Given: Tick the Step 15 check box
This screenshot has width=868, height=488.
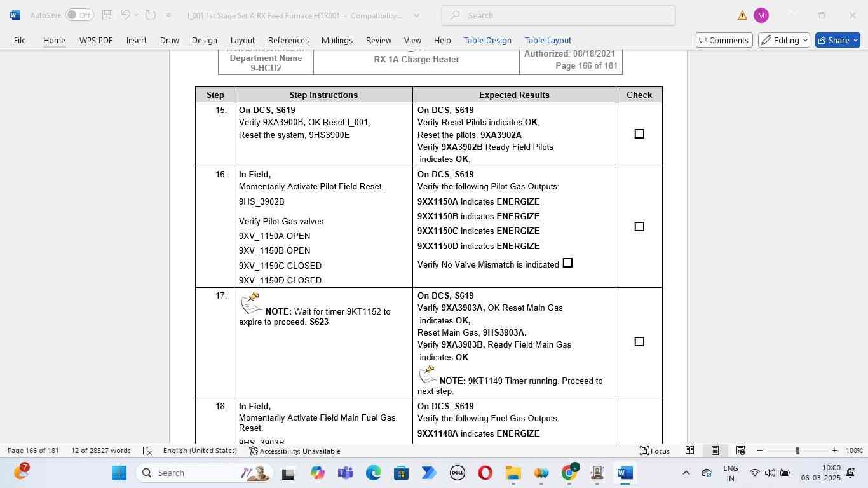Looking at the screenshot, I should pyautogui.click(x=639, y=134).
